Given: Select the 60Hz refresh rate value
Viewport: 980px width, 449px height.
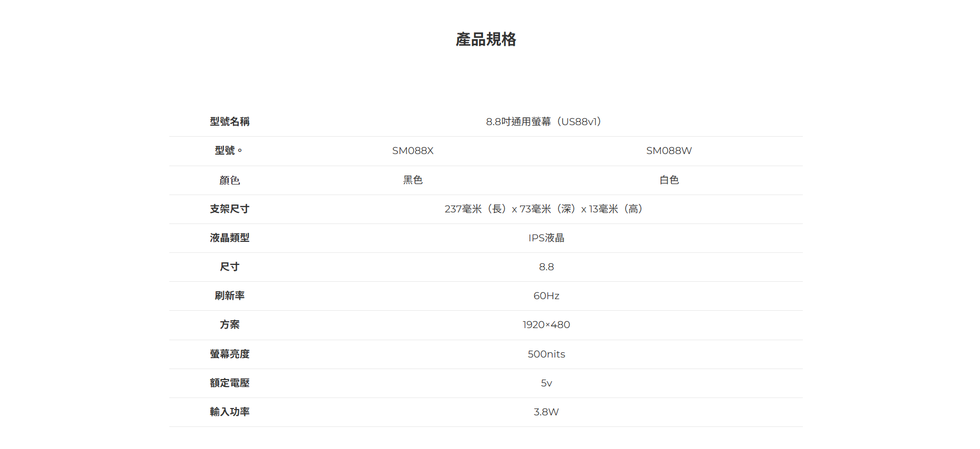Looking at the screenshot, I should (x=546, y=296).
